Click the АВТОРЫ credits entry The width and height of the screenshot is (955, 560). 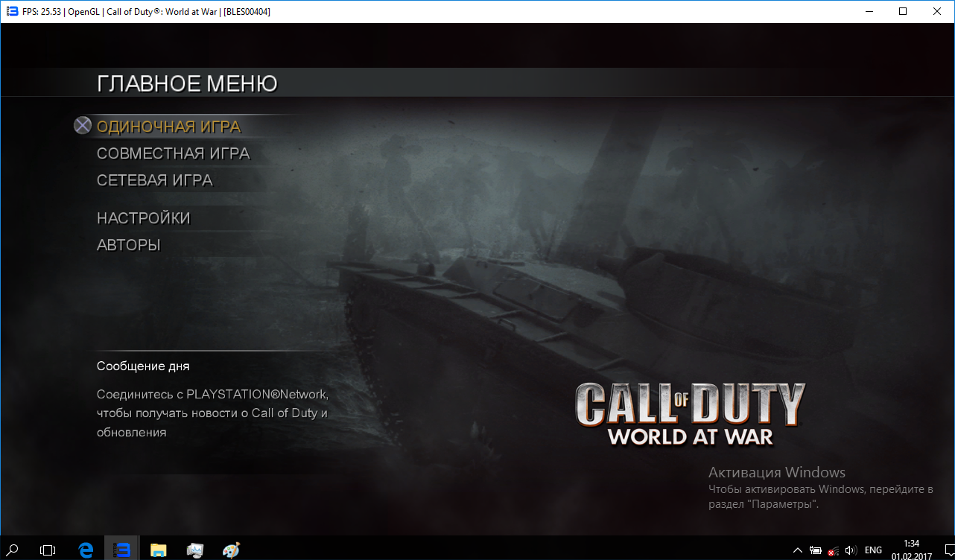point(128,245)
